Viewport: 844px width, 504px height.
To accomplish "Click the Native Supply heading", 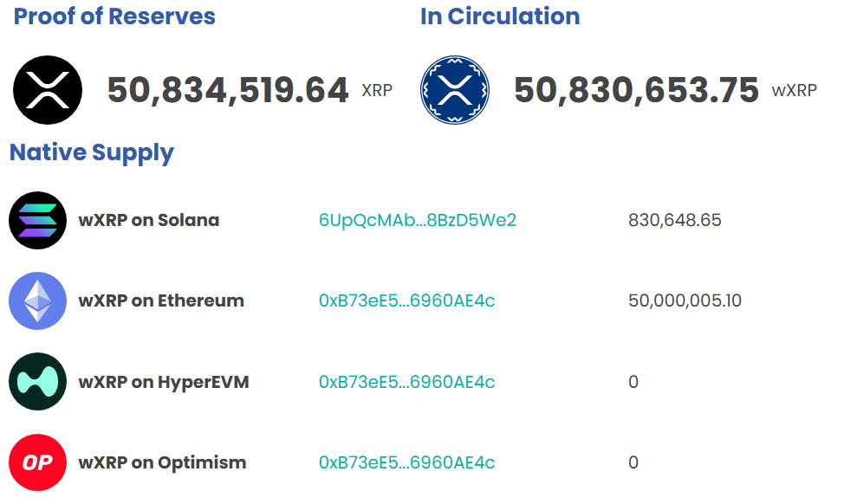I will pyautogui.click(x=92, y=153).
